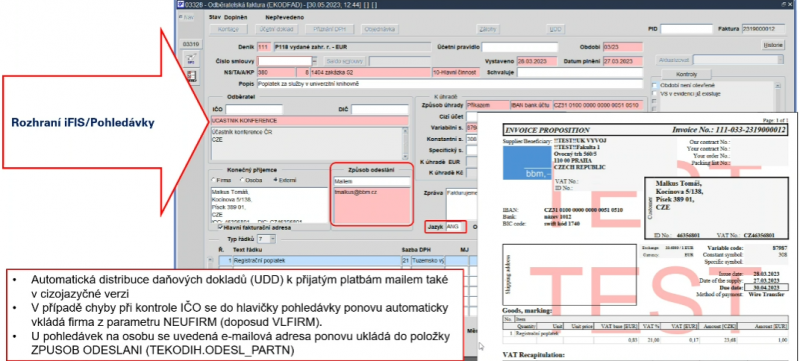
Task: Click the Způsob úhrady field Příkazem
Action: pos(488,105)
